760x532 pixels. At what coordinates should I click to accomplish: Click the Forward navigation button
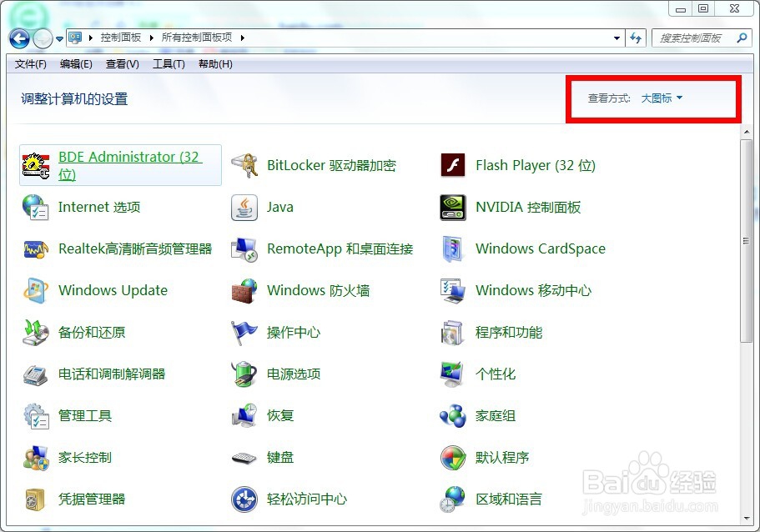pos(43,38)
